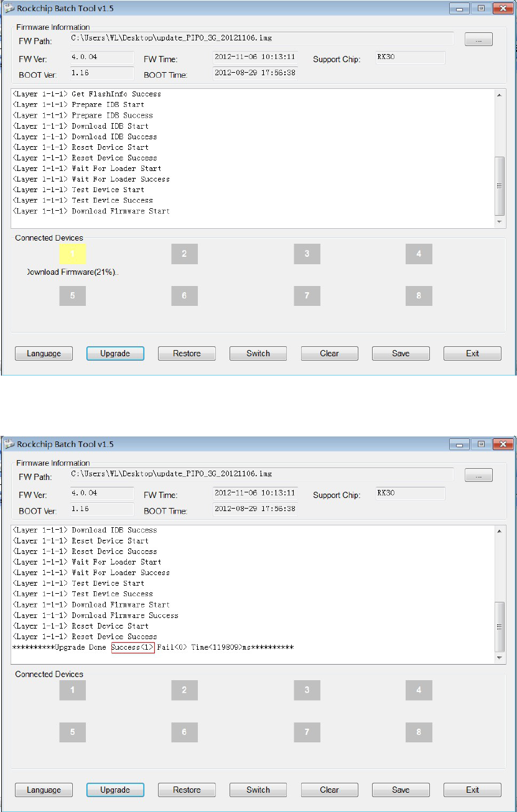Exit the lower Rockchip Batch Tool window
The height and width of the screenshot is (812, 517).
472,790
